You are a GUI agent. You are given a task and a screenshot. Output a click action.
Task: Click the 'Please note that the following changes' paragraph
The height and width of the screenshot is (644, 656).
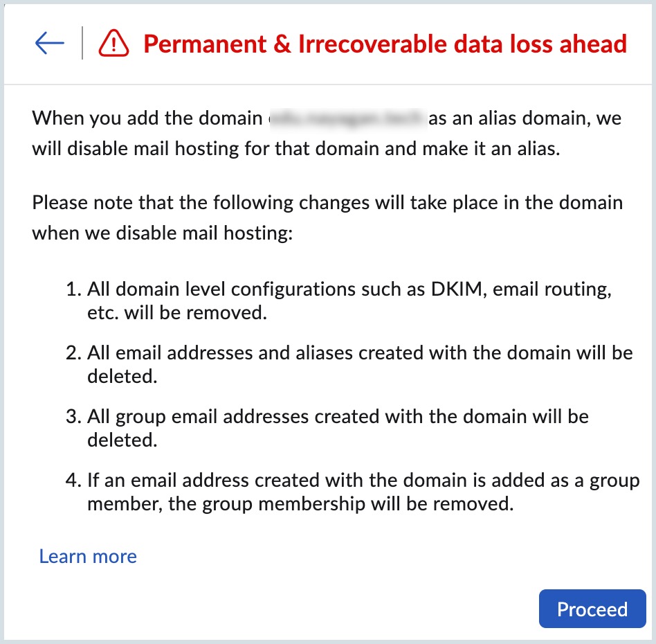tap(327, 218)
